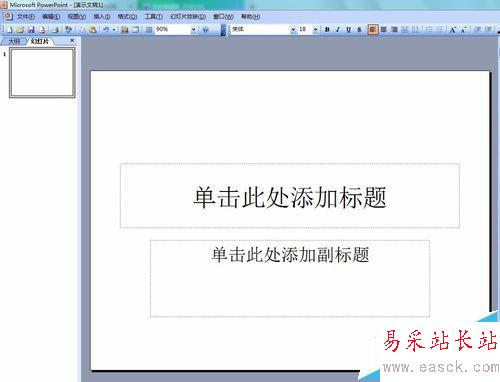Click the PowerPoint document icon in menu bar
Viewport: 500px width, 382px height.
(8, 16)
